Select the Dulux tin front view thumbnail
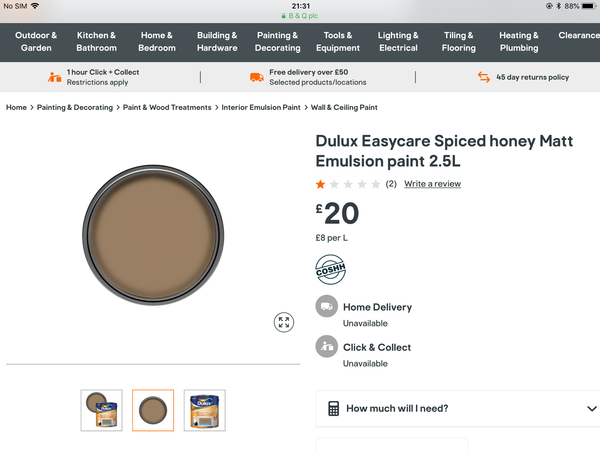The image size is (600, 450). tap(205, 410)
